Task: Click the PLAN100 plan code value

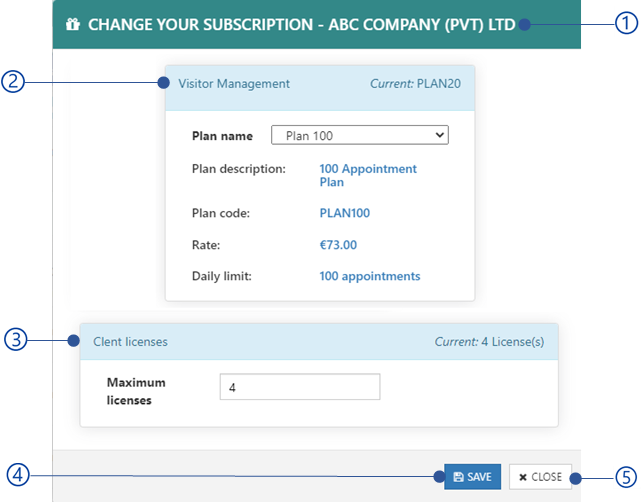Action: pyautogui.click(x=345, y=213)
